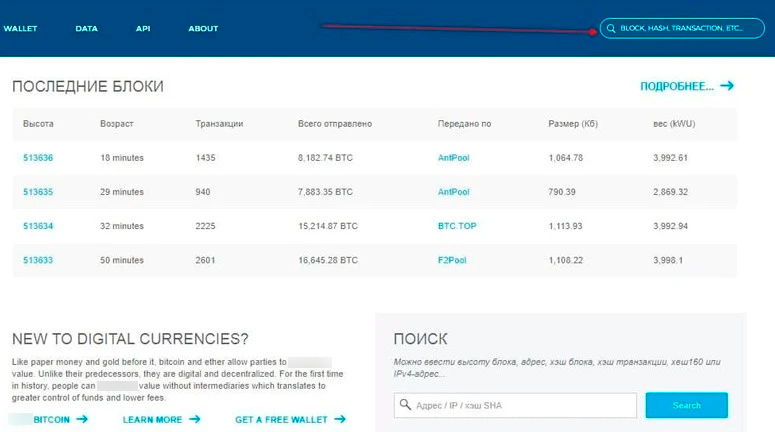Open block 513636 details
Viewport: 775px width, 432px height.
[x=38, y=158]
